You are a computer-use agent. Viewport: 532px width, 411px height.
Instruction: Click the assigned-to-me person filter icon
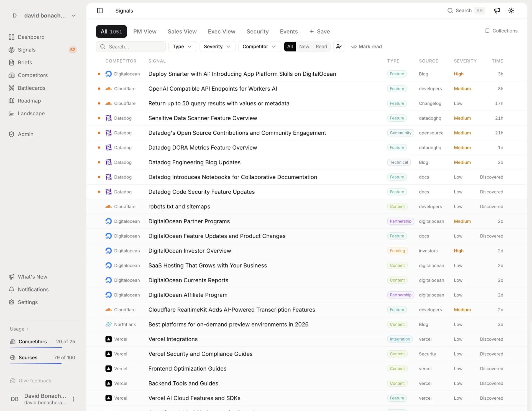tap(339, 47)
